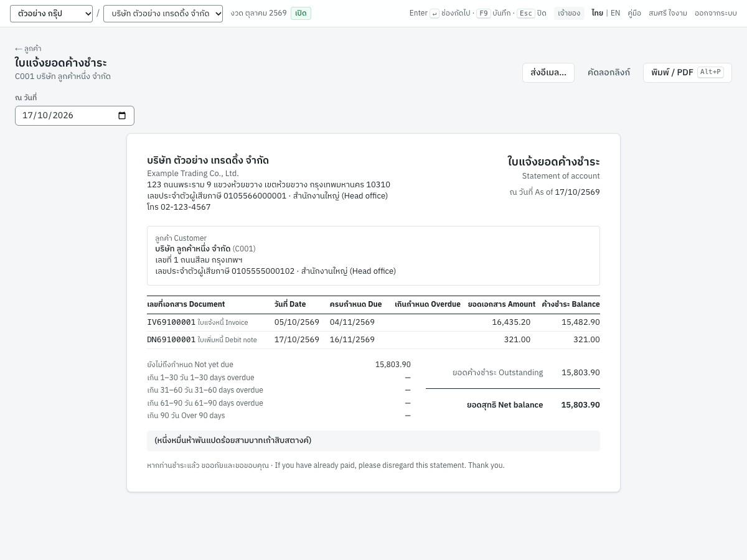
Task: Click ออกจากระบบ to log out
Action: 716,13
